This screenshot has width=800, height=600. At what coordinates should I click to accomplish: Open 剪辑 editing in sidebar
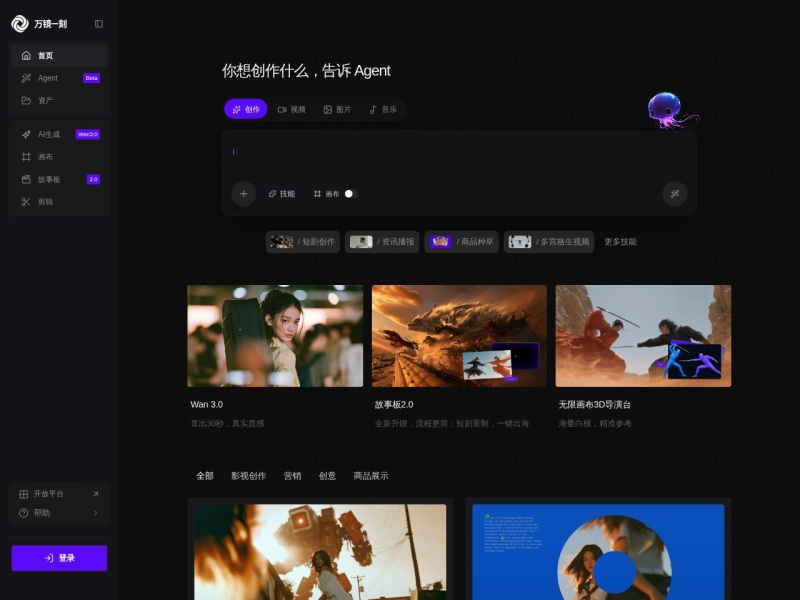[59, 202]
